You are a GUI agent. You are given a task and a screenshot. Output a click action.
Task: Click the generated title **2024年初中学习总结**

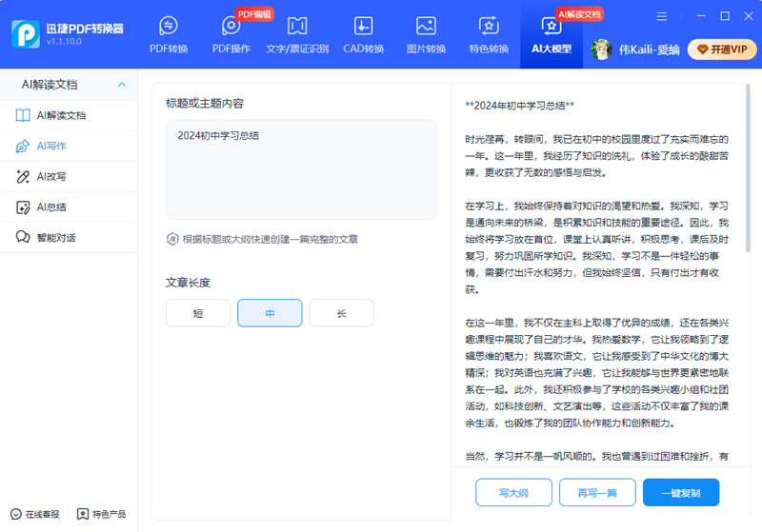(x=519, y=106)
